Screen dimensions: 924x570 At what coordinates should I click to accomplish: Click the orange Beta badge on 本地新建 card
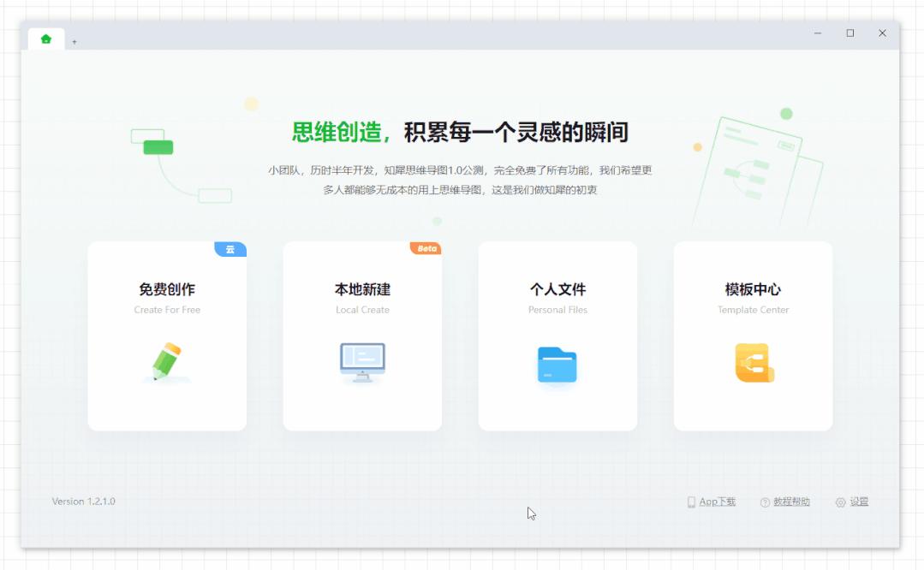[x=425, y=247]
